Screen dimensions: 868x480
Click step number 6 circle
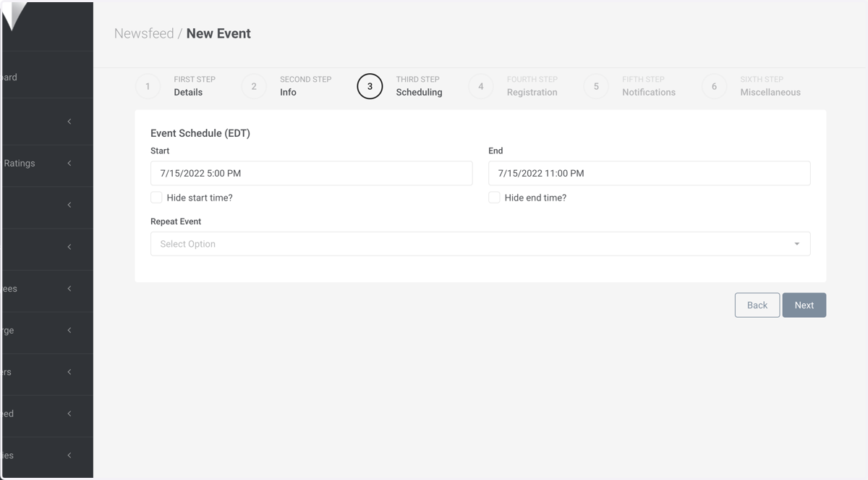click(714, 86)
